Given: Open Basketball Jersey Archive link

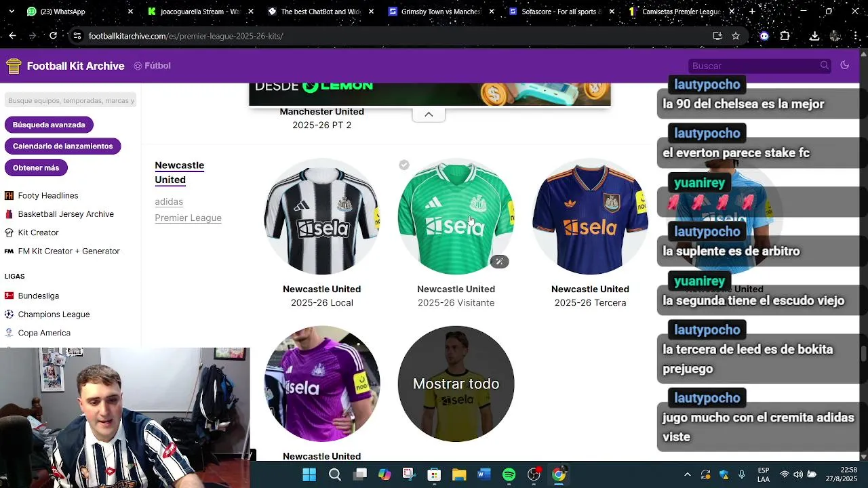Looking at the screenshot, I should 66,214.
